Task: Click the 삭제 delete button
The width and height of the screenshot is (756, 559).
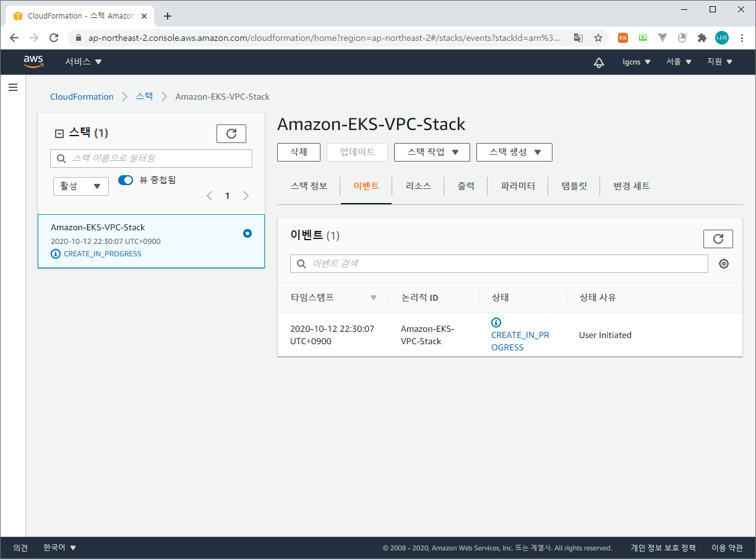Action: [x=299, y=152]
